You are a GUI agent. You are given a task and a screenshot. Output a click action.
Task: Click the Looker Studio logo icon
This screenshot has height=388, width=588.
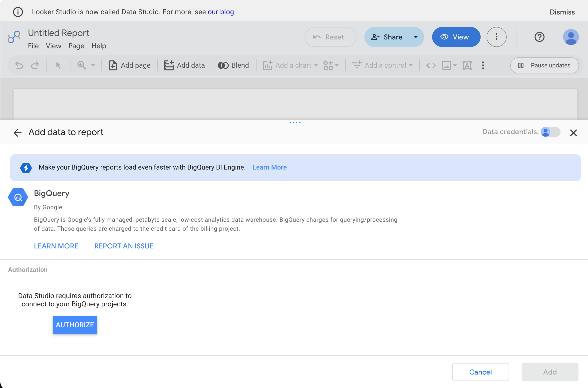[14, 37]
